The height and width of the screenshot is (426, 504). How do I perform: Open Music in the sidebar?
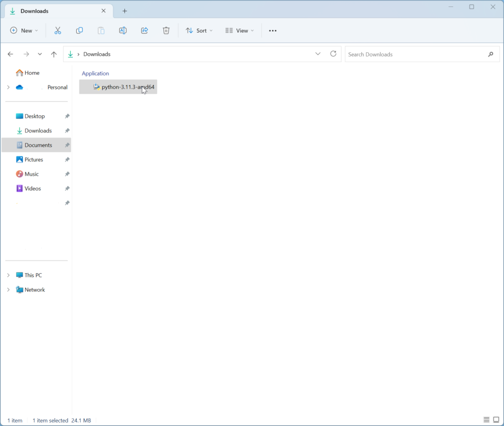[x=31, y=174]
